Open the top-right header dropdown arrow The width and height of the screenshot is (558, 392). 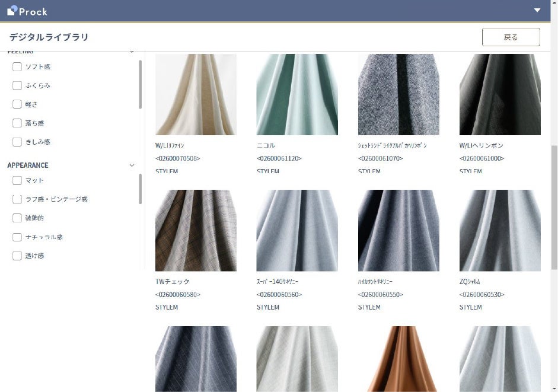(x=537, y=10)
